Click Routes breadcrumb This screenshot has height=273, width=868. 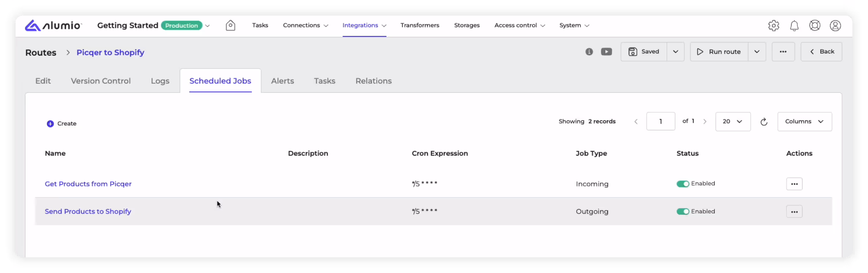point(41,52)
